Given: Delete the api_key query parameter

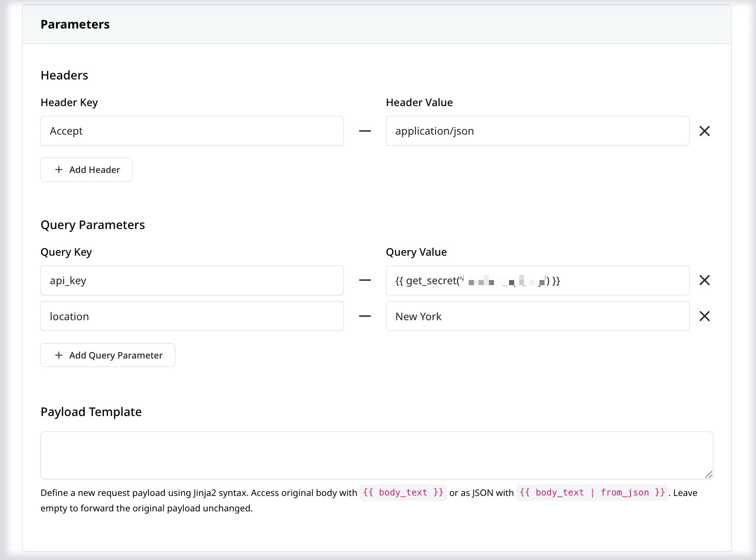Looking at the screenshot, I should (704, 280).
